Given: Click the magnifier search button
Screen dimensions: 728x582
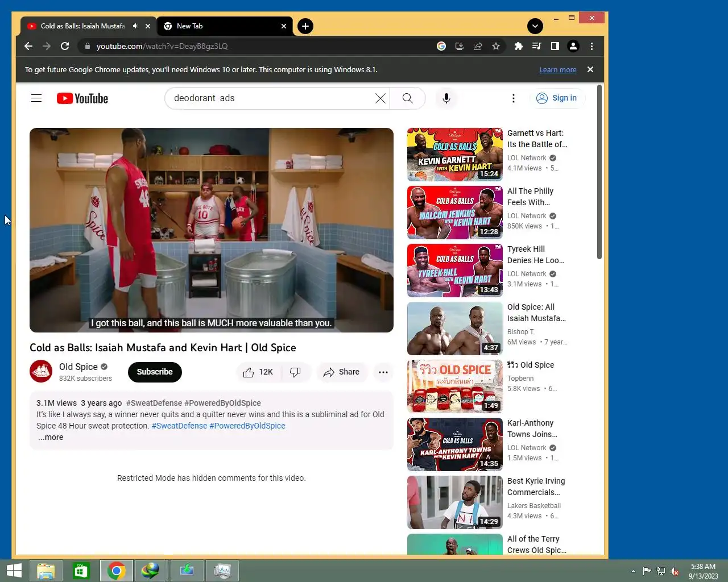Looking at the screenshot, I should point(408,98).
